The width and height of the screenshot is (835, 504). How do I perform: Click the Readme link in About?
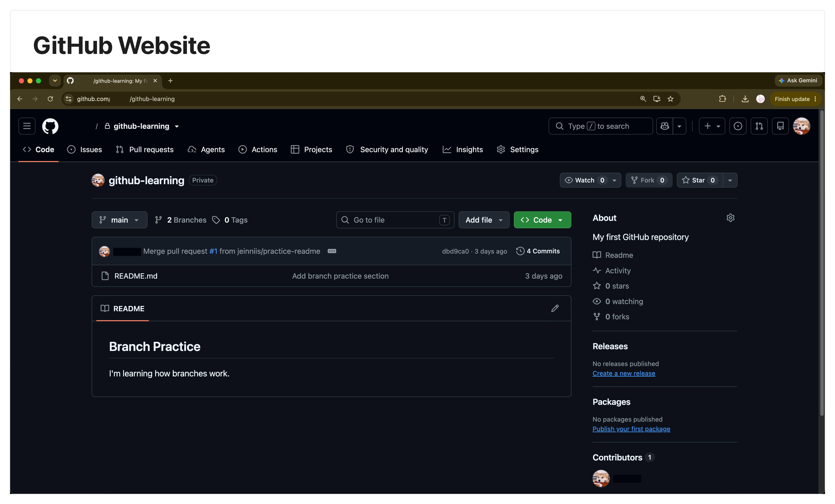click(x=613, y=255)
